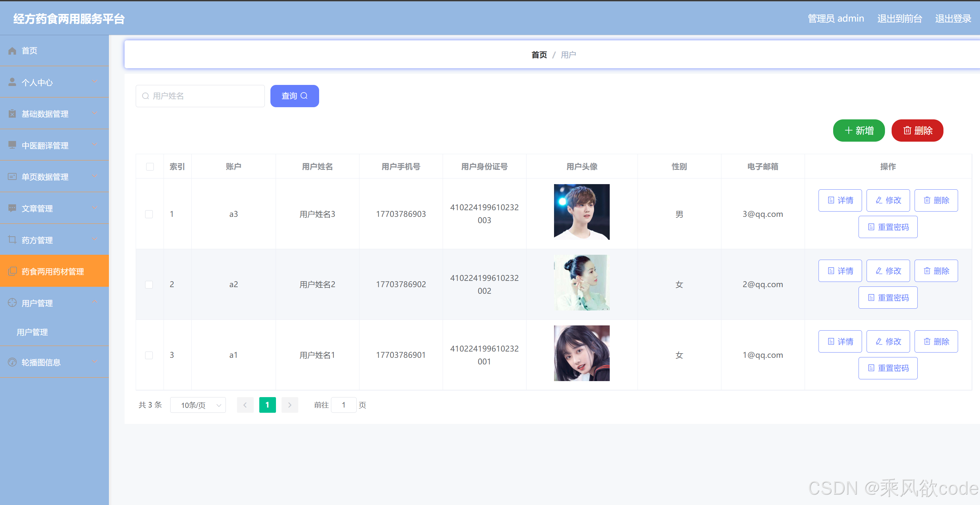
Task: Click the home icon beside 首页
Action: [11, 50]
